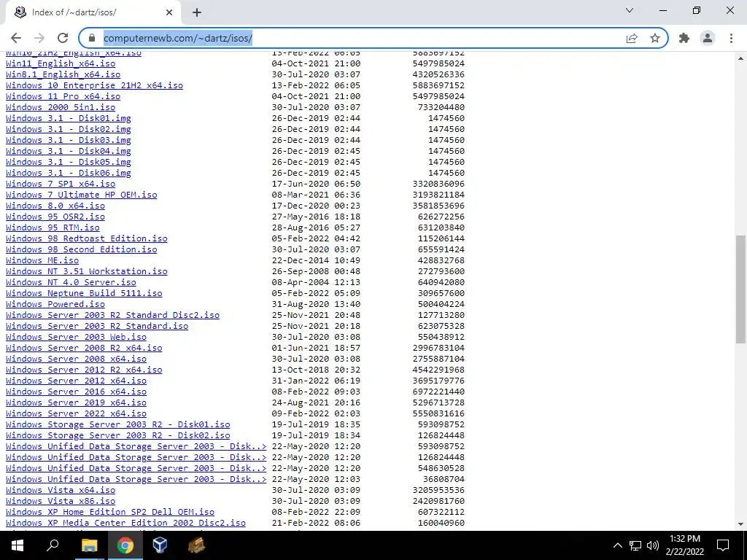Download Windows 3.1 - Disk06.img
747x560 pixels.
point(68,173)
